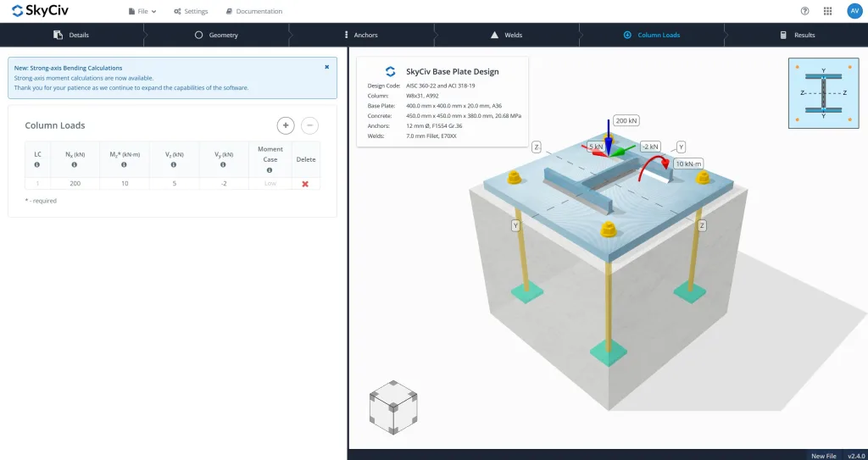Remove load case with minus button
Image resolution: width=868 pixels, height=460 pixels.
(309, 125)
